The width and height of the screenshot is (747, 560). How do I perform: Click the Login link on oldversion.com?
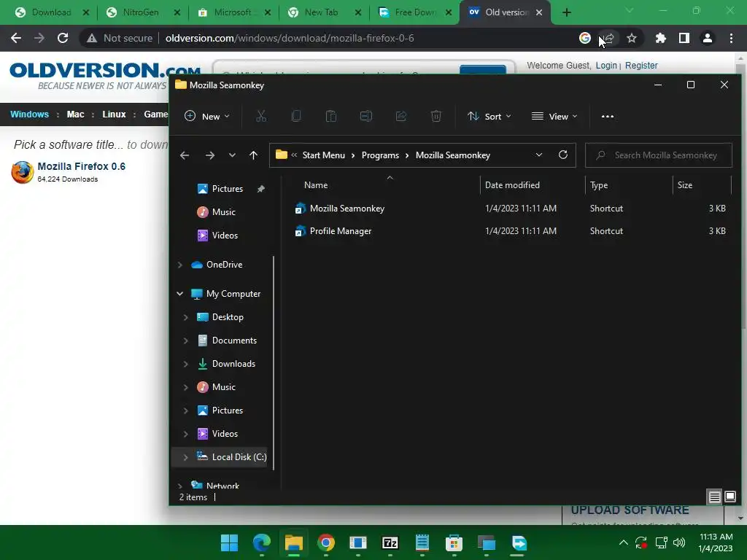click(606, 65)
